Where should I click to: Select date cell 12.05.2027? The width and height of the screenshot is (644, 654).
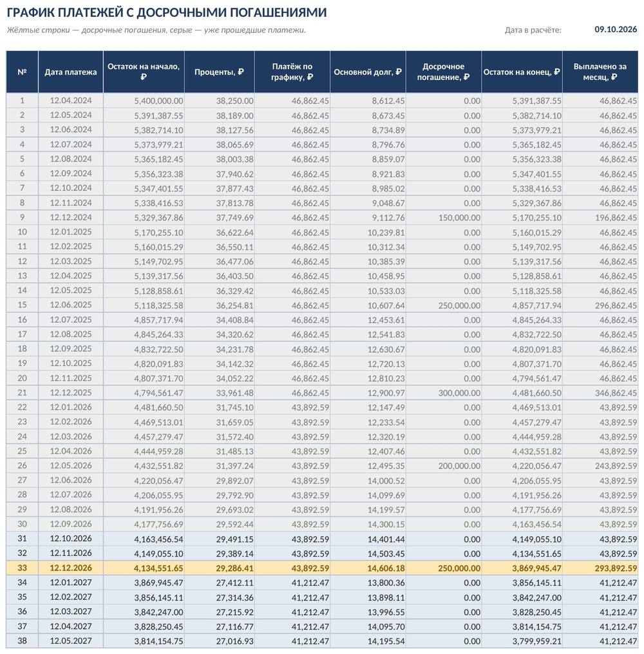[x=70, y=640]
